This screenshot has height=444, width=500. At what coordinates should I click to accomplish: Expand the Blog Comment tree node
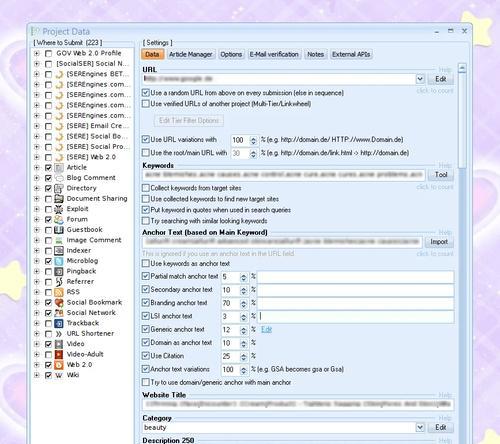point(37,178)
